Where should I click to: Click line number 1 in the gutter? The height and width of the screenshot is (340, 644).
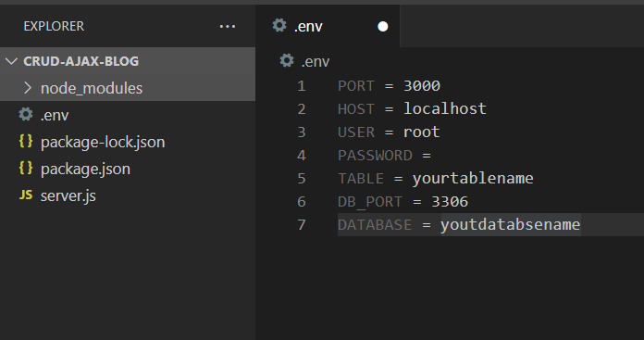pyautogui.click(x=302, y=86)
